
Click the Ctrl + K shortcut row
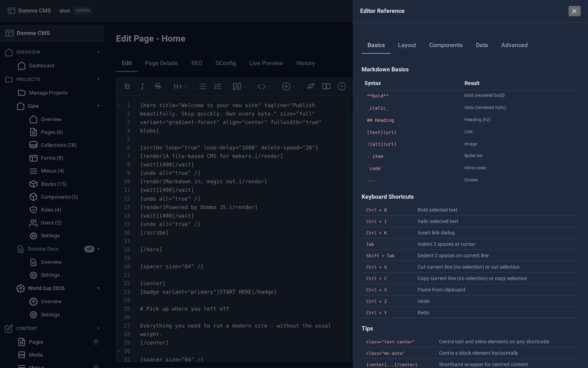tap(470, 233)
